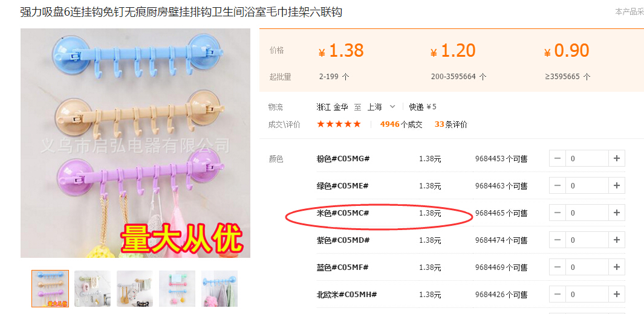The image size is (644, 314).
Task: Click the main product image
Action: click(135, 143)
